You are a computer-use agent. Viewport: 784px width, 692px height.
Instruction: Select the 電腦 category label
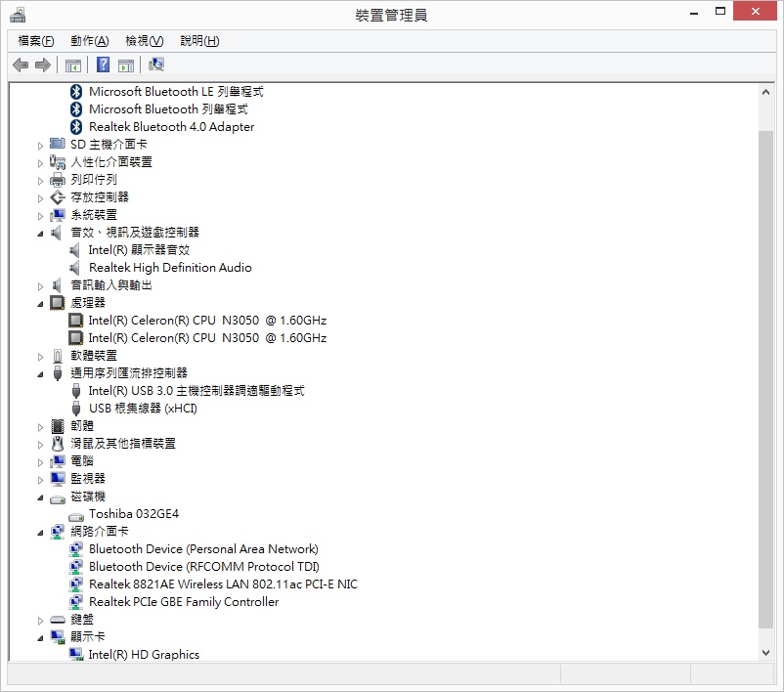[82, 461]
